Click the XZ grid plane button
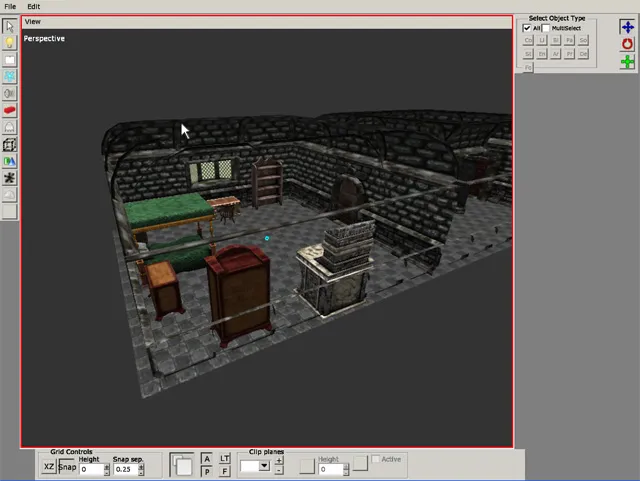 49,467
